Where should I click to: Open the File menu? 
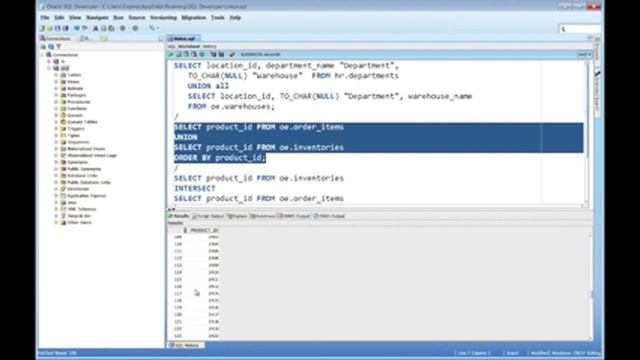[x=45, y=18]
